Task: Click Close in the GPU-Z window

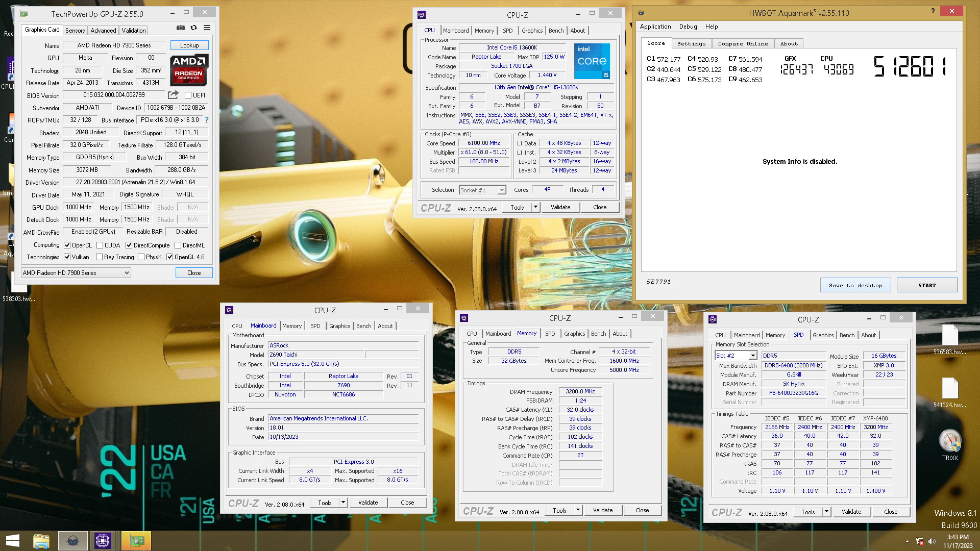Action: point(194,273)
